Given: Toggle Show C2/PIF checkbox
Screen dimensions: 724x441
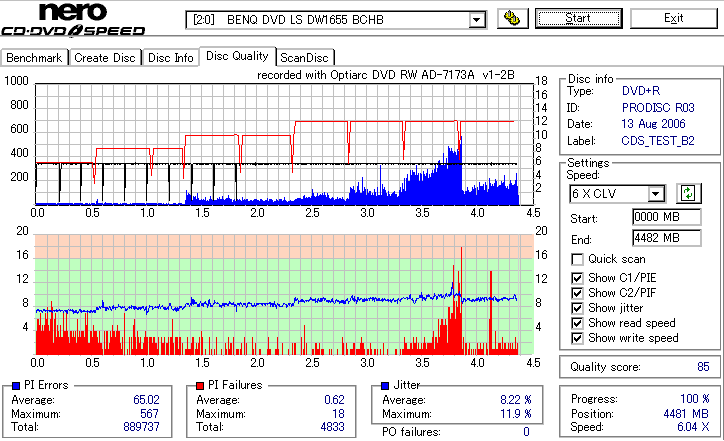Looking at the screenshot, I should tap(577, 293).
